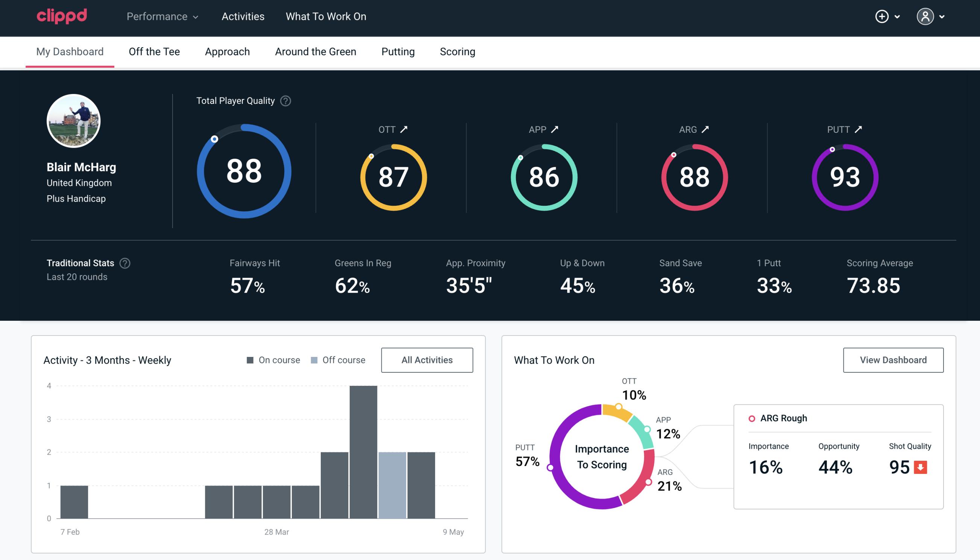This screenshot has height=560, width=980.
Task: Click the Total Player Quality help icon
Action: [x=285, y=101]
